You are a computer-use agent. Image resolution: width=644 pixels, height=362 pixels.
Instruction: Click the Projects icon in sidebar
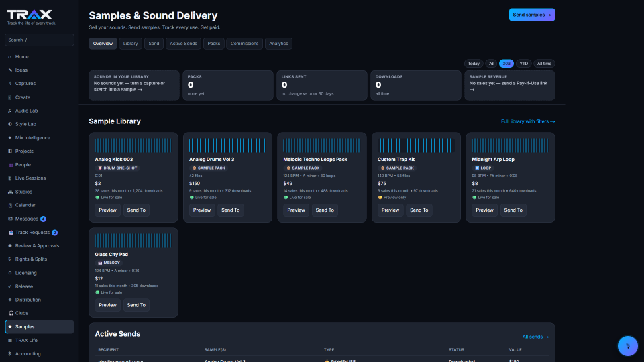coord(10,151)
